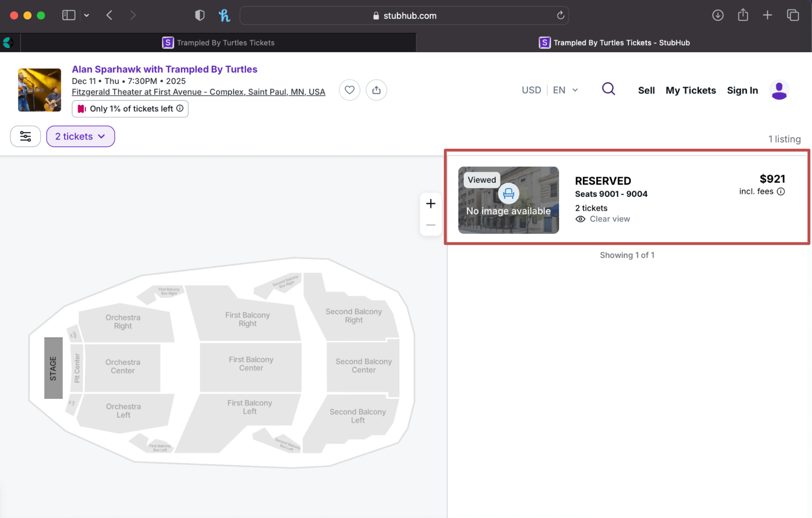Click the My Tickets link
Viewport: 812px width, 518px height.
pyautogui.click(x=690, y=90)
